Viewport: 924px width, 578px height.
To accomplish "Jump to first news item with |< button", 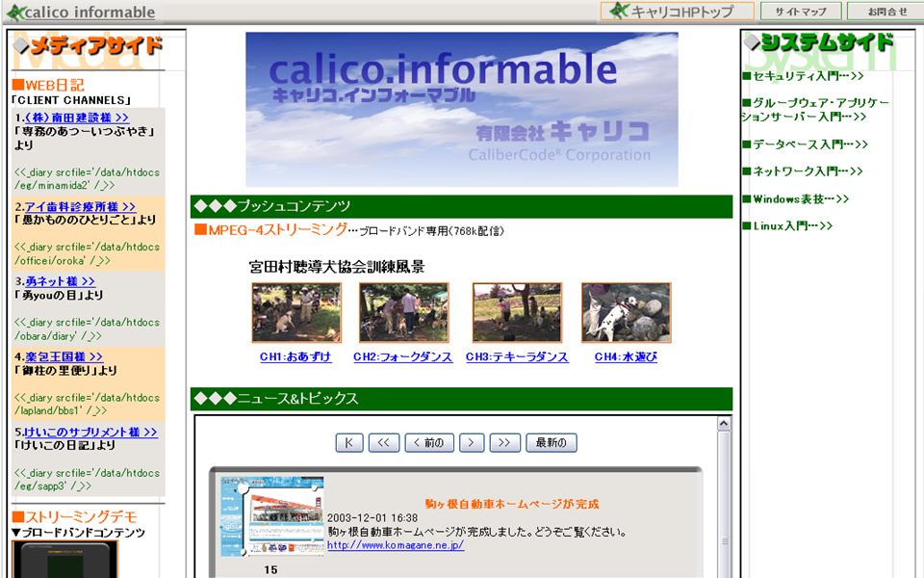I will coord(349,442).
